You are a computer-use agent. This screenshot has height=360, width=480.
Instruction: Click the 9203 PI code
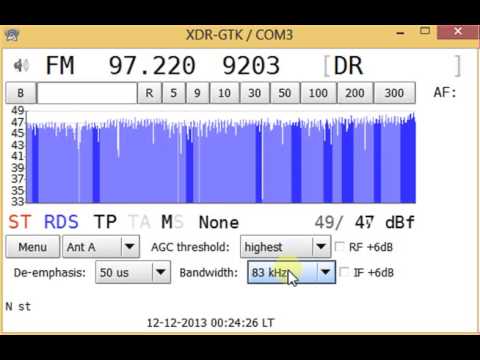point(251,65)
